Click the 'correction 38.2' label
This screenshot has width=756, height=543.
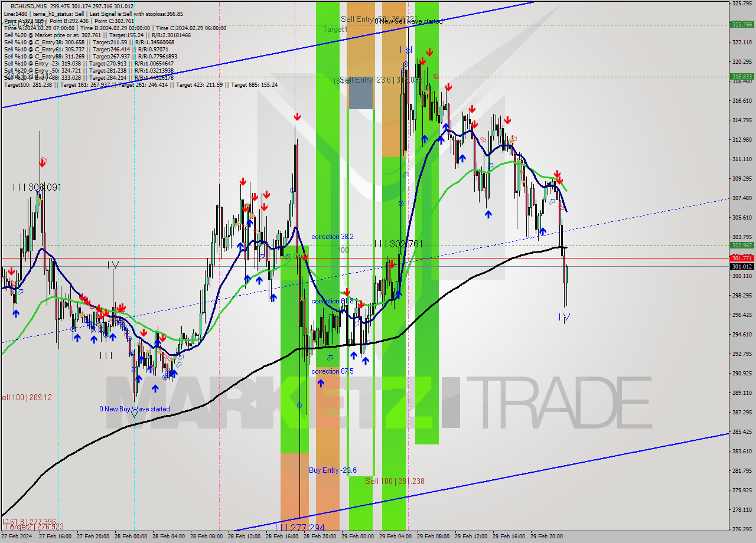pyautogui.click(x=333, y=237)
